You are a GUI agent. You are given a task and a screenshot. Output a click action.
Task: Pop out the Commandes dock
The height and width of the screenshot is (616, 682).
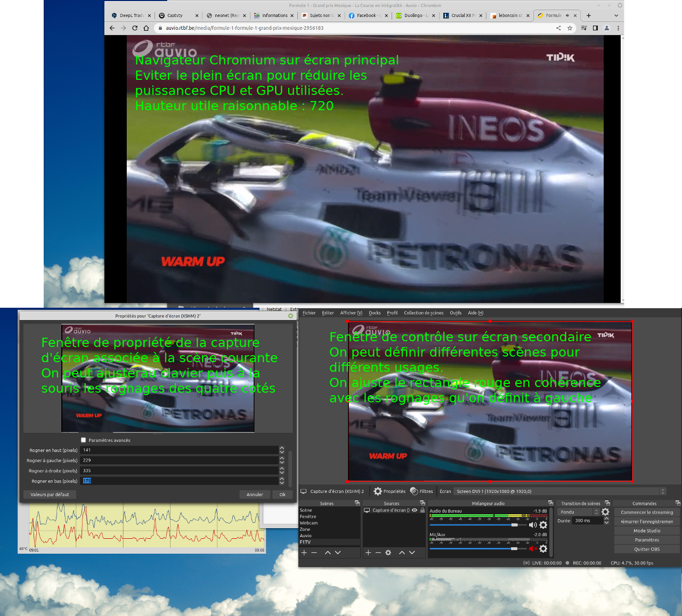pos(678,503)
